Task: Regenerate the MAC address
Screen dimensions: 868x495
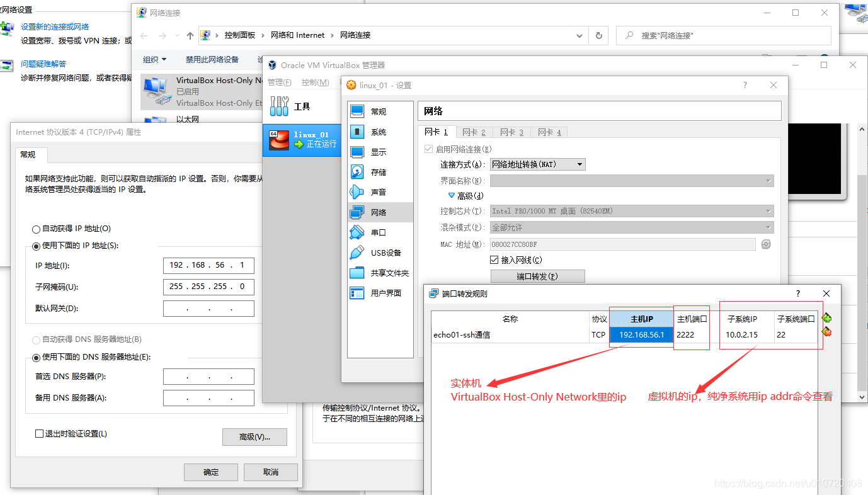Action: 766,244
